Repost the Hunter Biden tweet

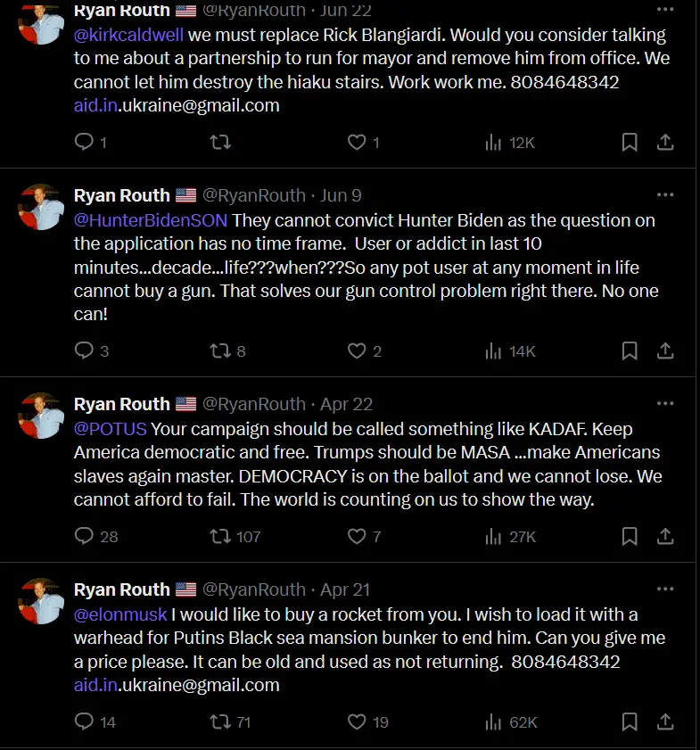[x=220, y=351]
